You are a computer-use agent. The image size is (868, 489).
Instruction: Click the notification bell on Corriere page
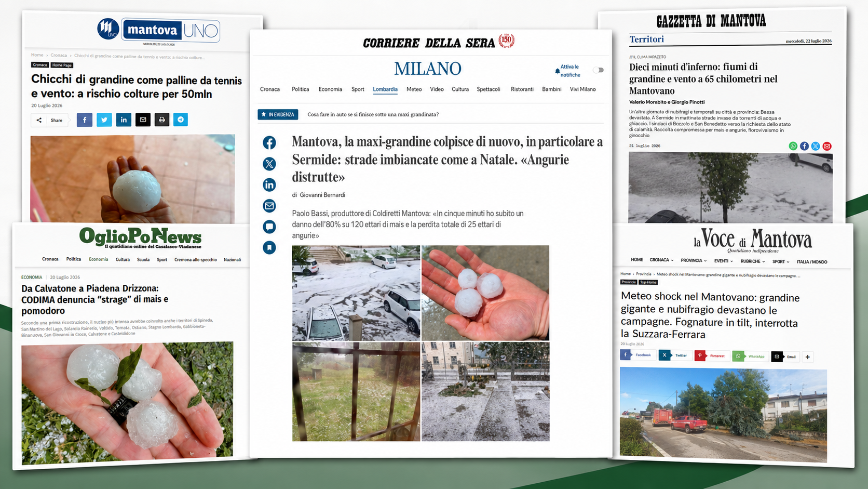[x=558, y=71]
